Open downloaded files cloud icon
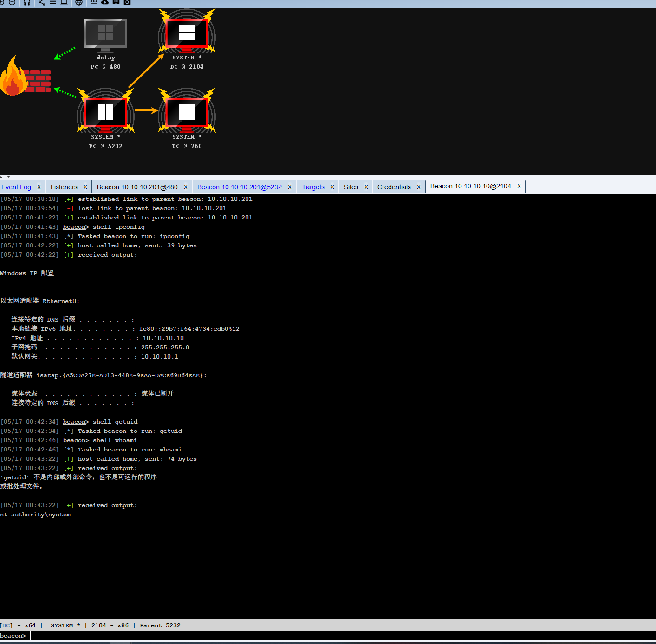The height and width of the screenshot is (644, 656). (x=105, y=2)
